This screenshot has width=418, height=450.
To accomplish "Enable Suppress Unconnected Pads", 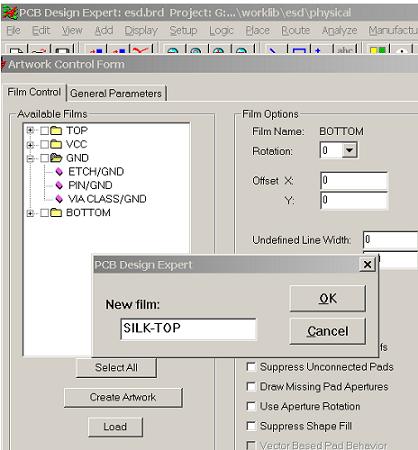I will [x=251, y=367].
